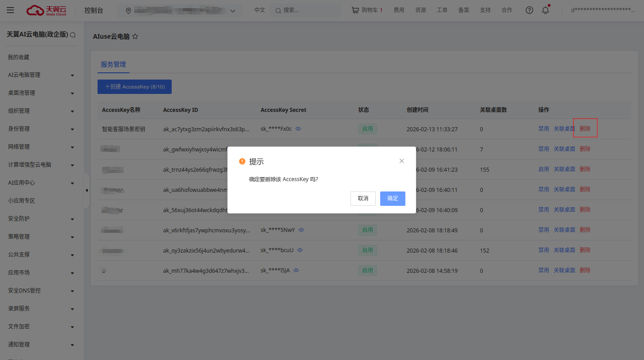
Task: Expand 录屏服务 menu
Action: [72, 309]
